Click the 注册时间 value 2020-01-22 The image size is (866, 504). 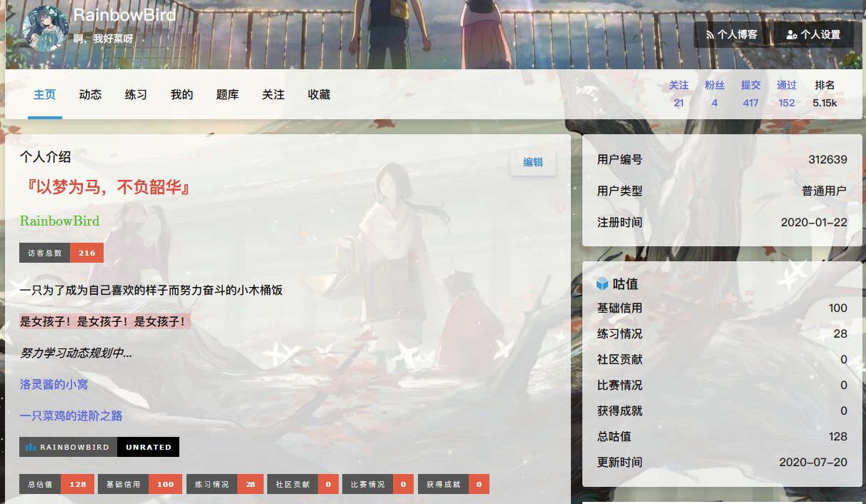[814, 223]
